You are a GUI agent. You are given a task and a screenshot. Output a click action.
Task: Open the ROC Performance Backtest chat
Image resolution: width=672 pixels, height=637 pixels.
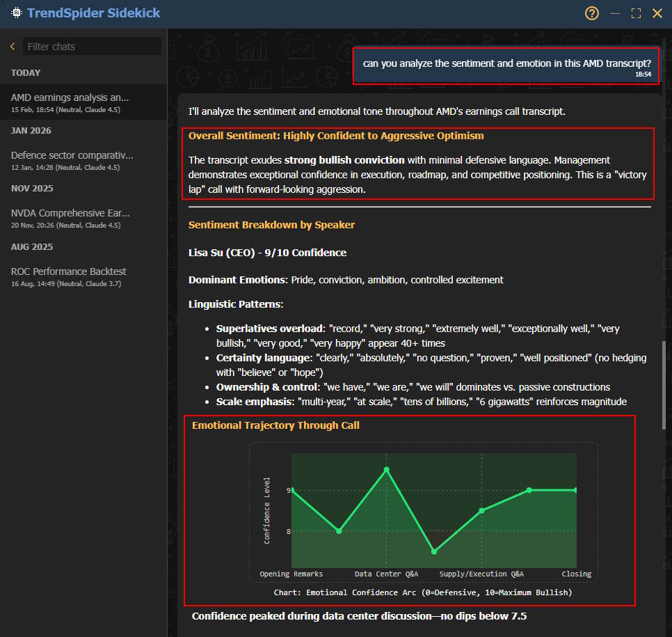[x=68, y=276]
